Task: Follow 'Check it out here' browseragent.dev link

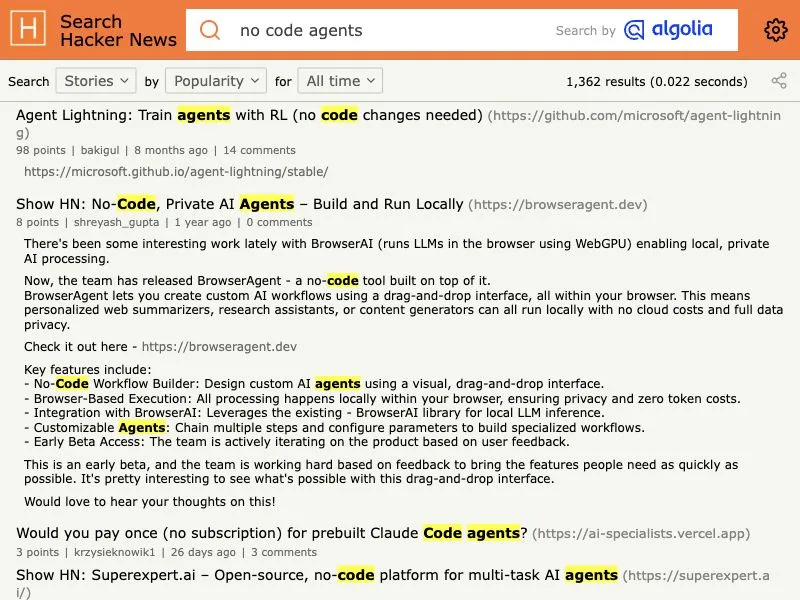Action: (219, 346)
